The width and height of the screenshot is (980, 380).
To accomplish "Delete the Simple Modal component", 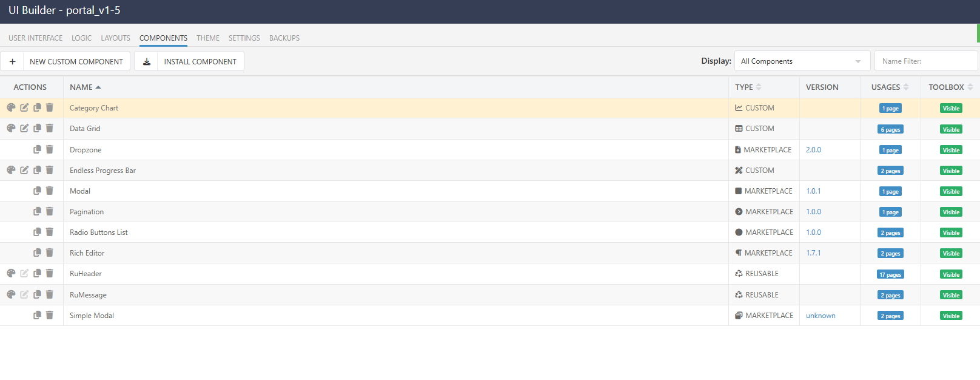I will tap(50, 315).
